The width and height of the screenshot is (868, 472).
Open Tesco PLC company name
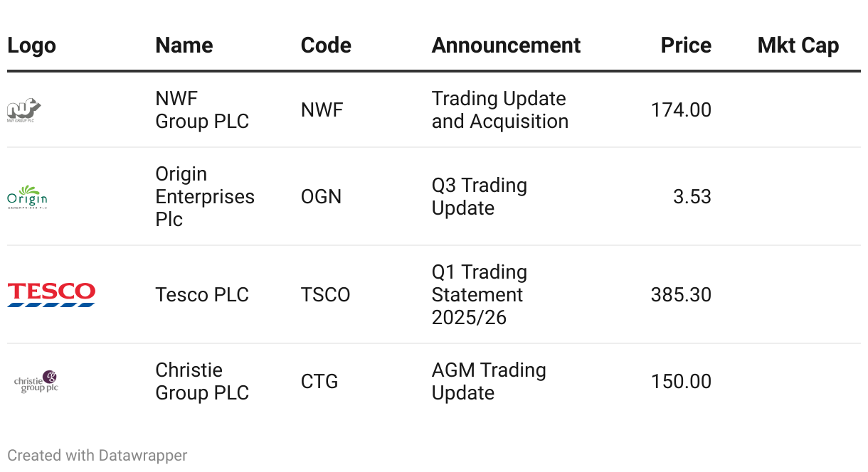pyautogui.click(x=202, y=295)
